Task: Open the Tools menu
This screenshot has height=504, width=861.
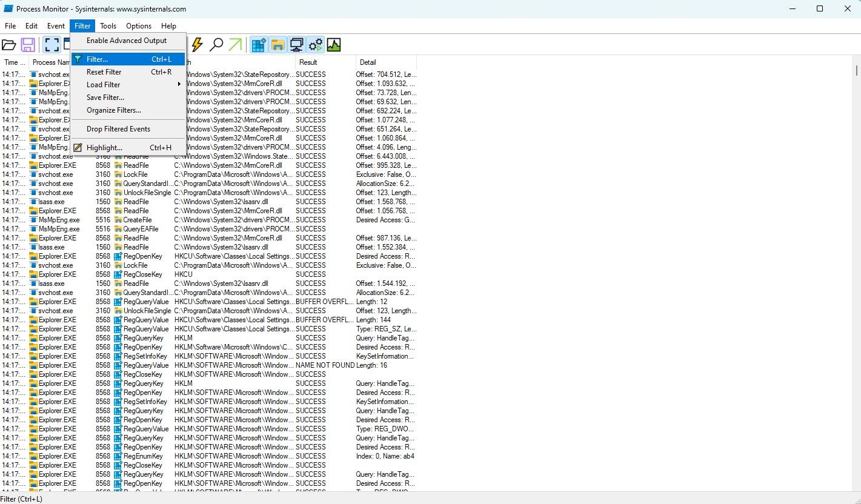Action: pos(108,26)
